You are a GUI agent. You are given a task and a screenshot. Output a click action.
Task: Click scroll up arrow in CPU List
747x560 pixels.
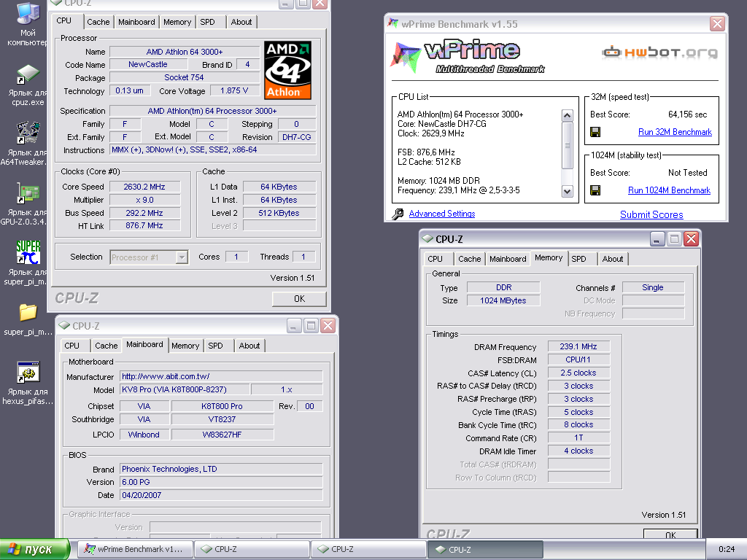tap(567, 116)
